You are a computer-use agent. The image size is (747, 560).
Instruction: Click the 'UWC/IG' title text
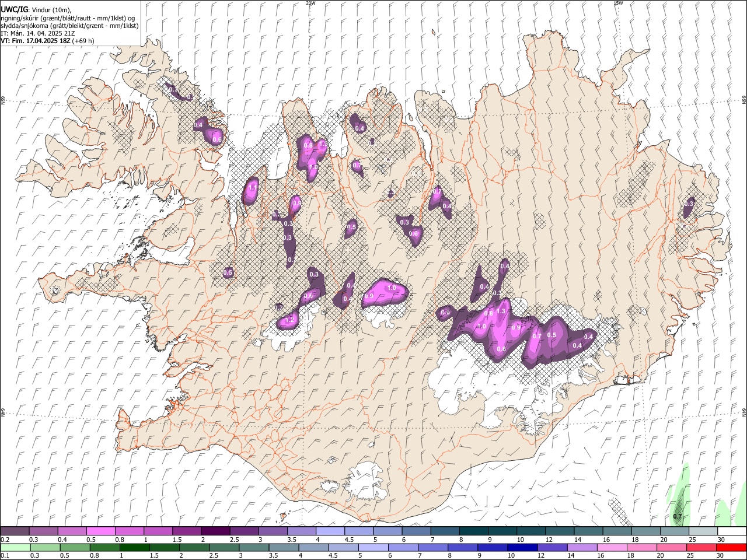(14, 10)
